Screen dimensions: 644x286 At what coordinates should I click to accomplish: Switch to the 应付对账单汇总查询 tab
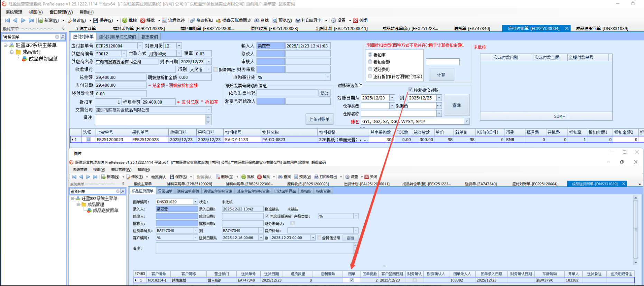pyautogui.click(x=118, y=37)
